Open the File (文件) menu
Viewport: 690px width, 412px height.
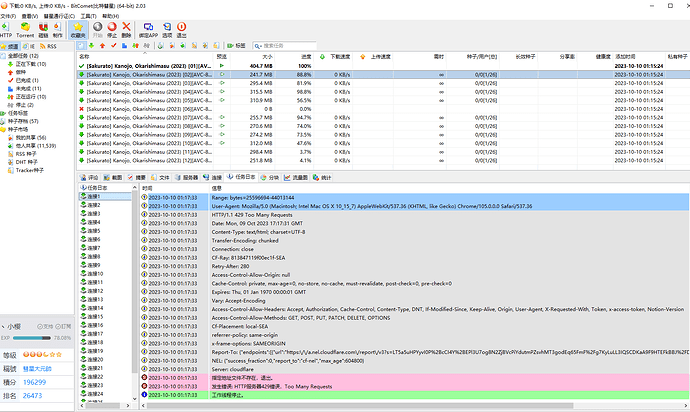click(x=8, y=16)
